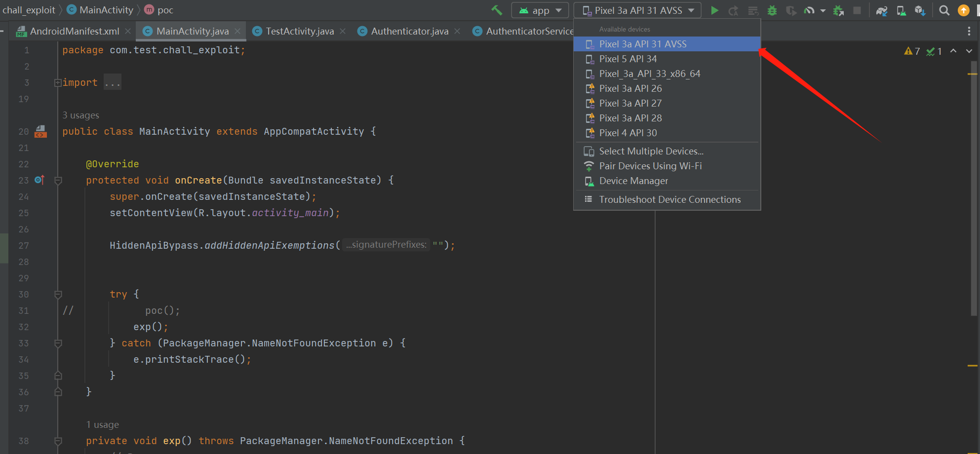The width and height of the screenshot is (980, 454).
Task: Open the app run configuration dropdown
Action: coord(540,10)
